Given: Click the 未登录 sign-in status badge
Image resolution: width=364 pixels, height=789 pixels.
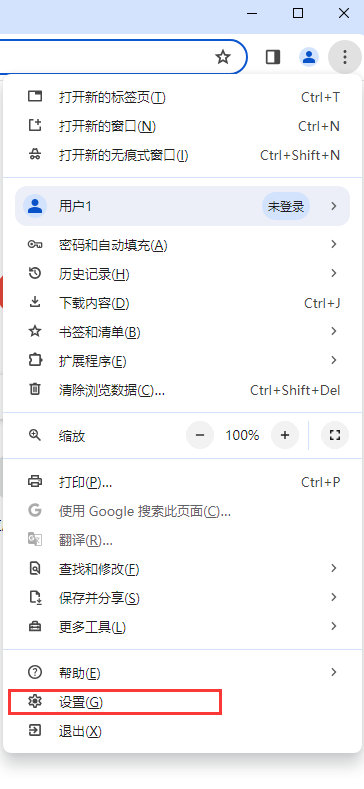Looking at the screenshot, I should tap(286, 206).
